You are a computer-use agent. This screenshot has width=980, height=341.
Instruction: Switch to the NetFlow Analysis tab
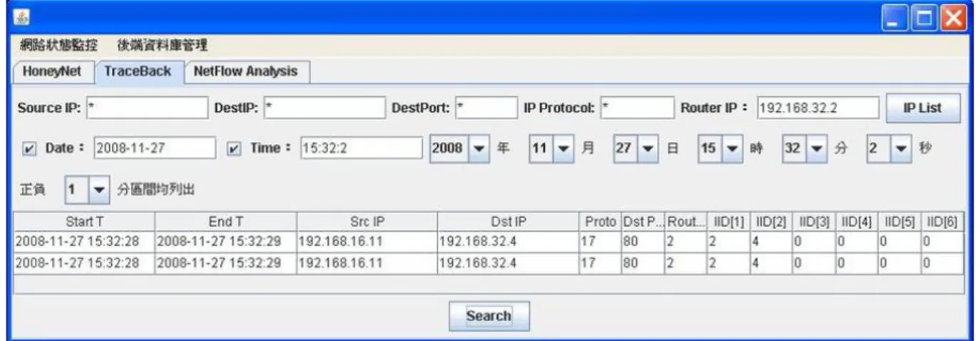click(245, 71)
